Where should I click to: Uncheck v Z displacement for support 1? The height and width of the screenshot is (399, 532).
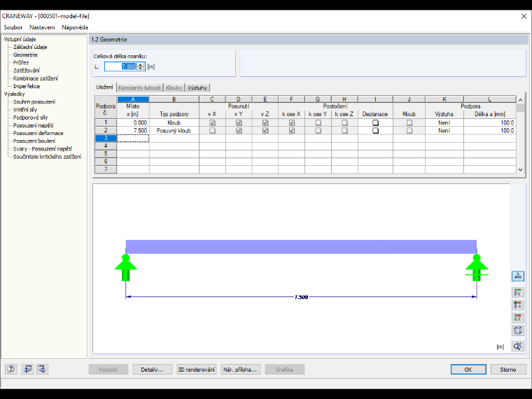tap(265, 122)
